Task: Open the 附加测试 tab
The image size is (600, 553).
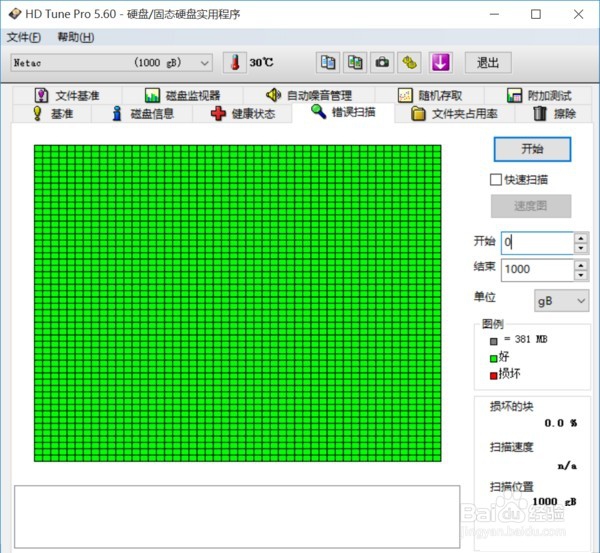Action: 538,95
